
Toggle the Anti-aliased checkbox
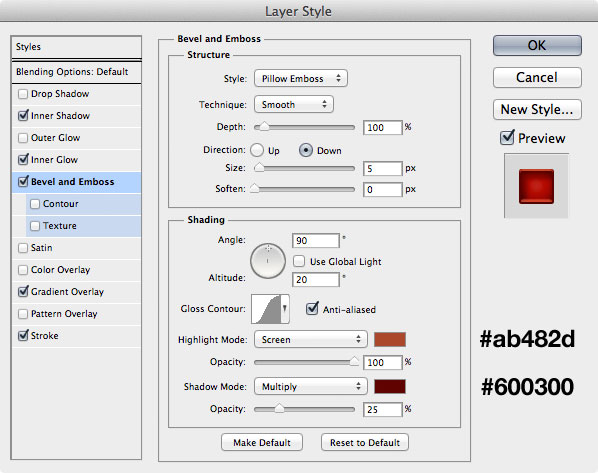coord(312,309)
